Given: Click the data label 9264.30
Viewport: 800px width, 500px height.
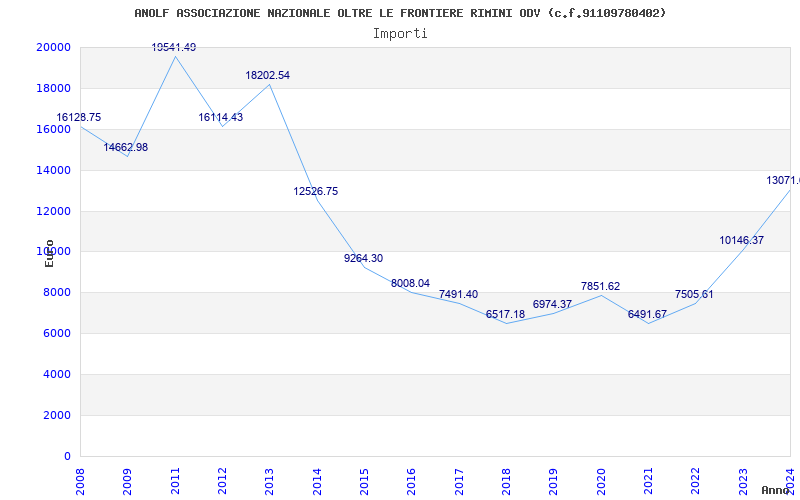Looking at the screenshot, I should [363, 258].
